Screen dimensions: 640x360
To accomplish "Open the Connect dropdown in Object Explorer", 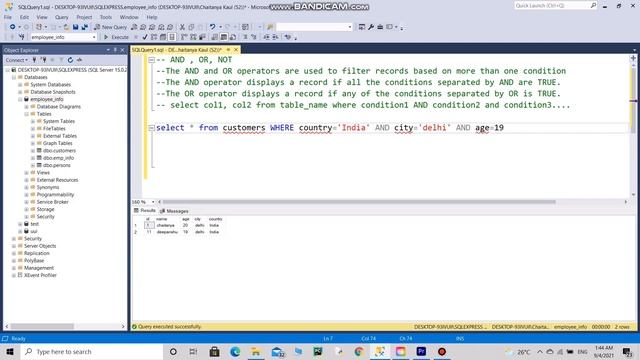I will [x=16, y=60].
